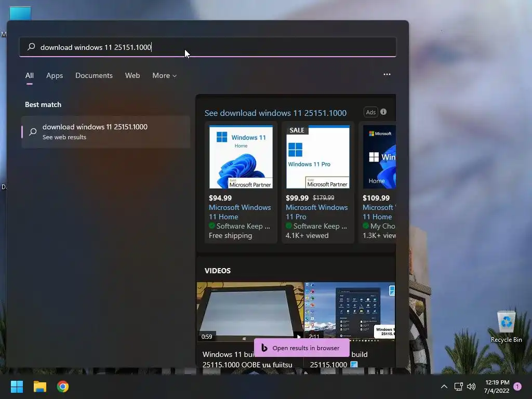The width and height of the screenshot is (532, 399).
Task: Click the volume speaker tray icon
Action: click(471, 387)
